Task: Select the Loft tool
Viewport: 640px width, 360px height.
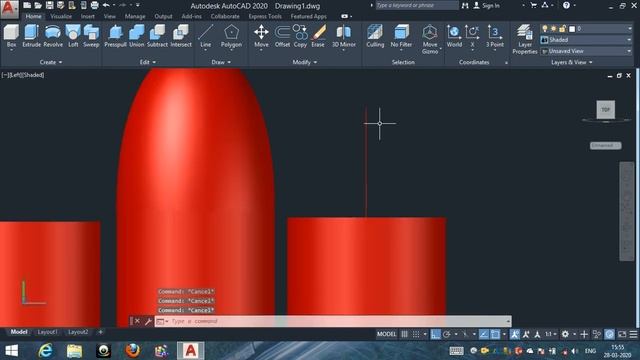Action: 73,36
